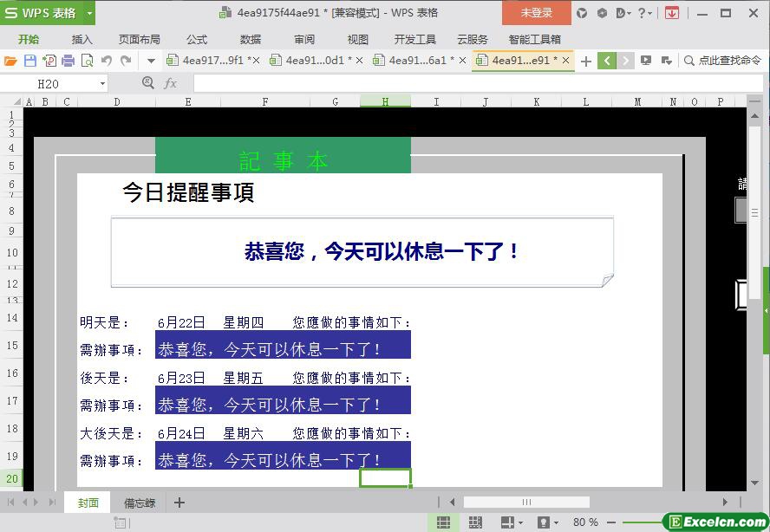770x532 pixels.
Task: Open new document tab with plus button
Action: point(586,61)
